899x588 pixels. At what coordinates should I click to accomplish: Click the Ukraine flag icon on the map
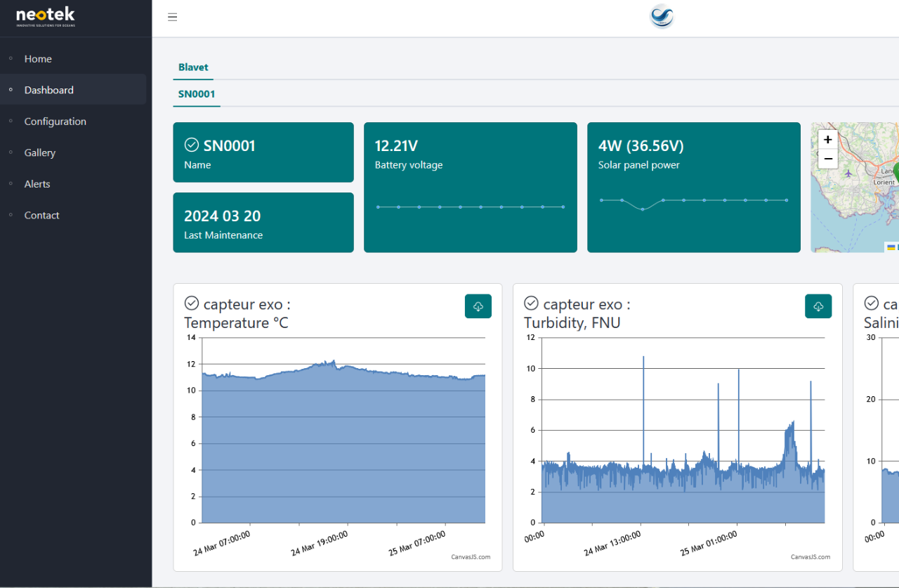(x=892, y=247)
